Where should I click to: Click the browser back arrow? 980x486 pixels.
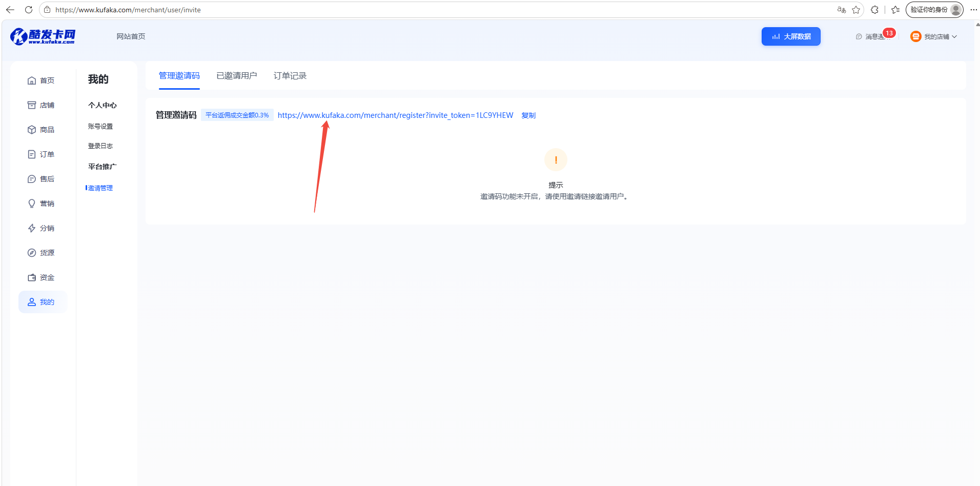(x=10, y=10)
